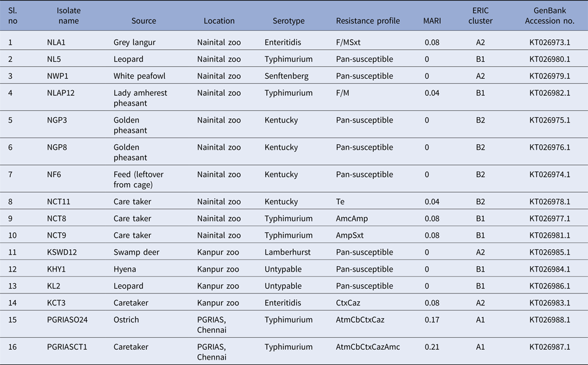The width and height of the screenshot is (588, 365).
Task: Select the Source column header
Action: 144,21
